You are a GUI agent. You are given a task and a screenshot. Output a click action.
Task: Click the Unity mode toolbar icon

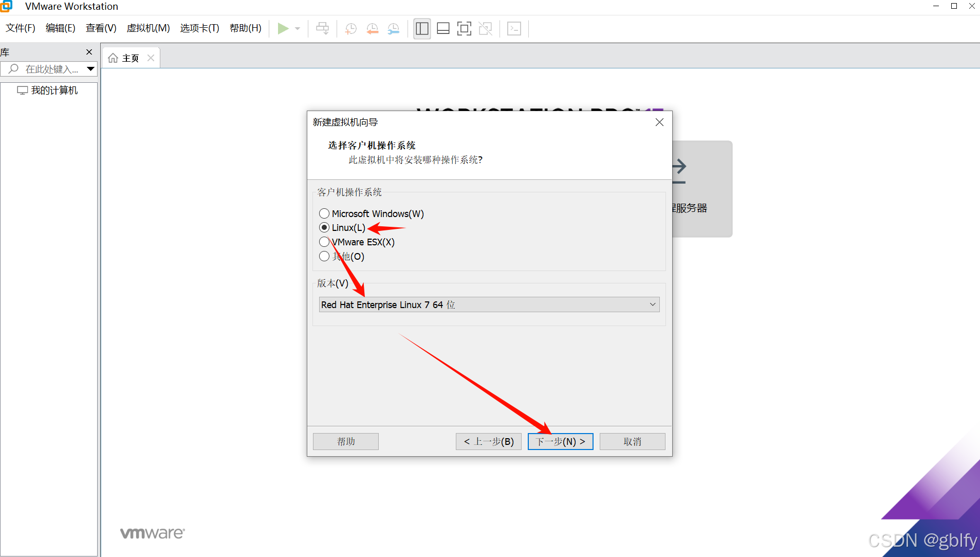click(x=486, y=28)
